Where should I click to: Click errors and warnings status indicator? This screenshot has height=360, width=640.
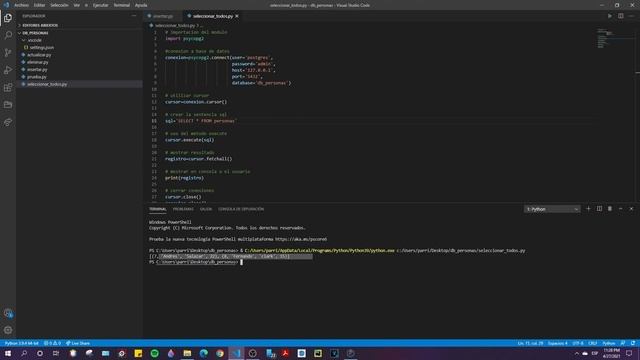coord(52,343)
